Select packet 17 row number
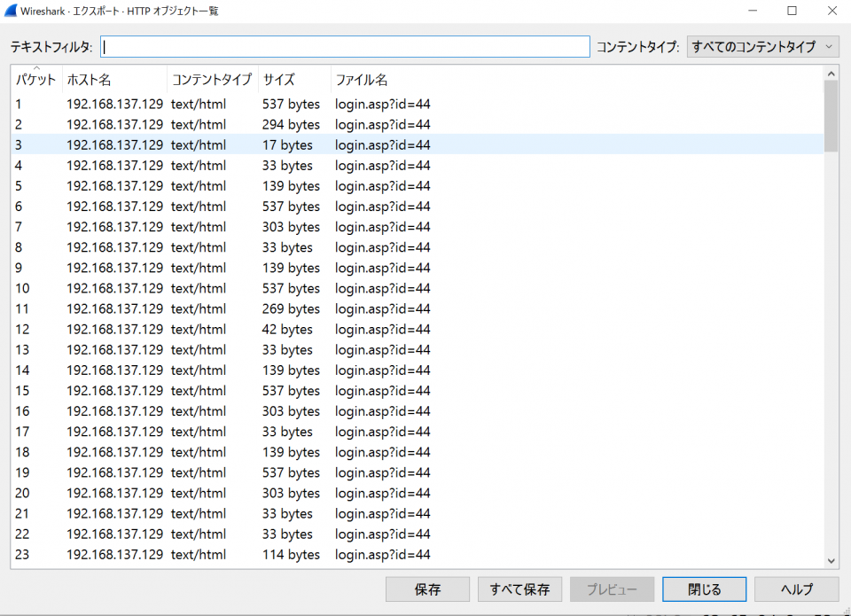The width and height of the screenshot is (851, 616). click(22, 432)
